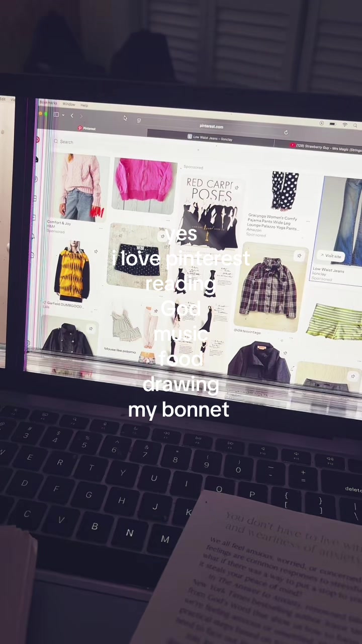Image resolution: width=362 pixels, height=644 pixels.
Task: Click the Wi-Fi icon in menu bar
Action: 345,124
